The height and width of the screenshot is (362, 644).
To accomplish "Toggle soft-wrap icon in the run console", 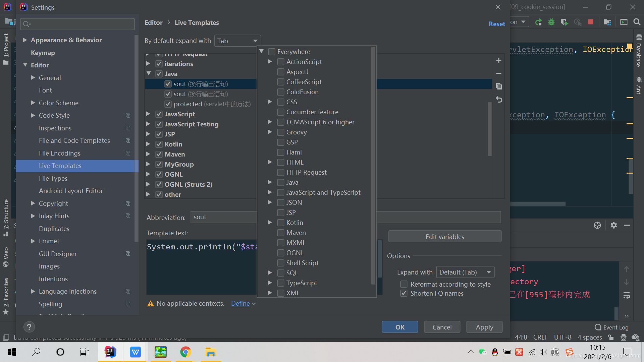I will point(627,296).
